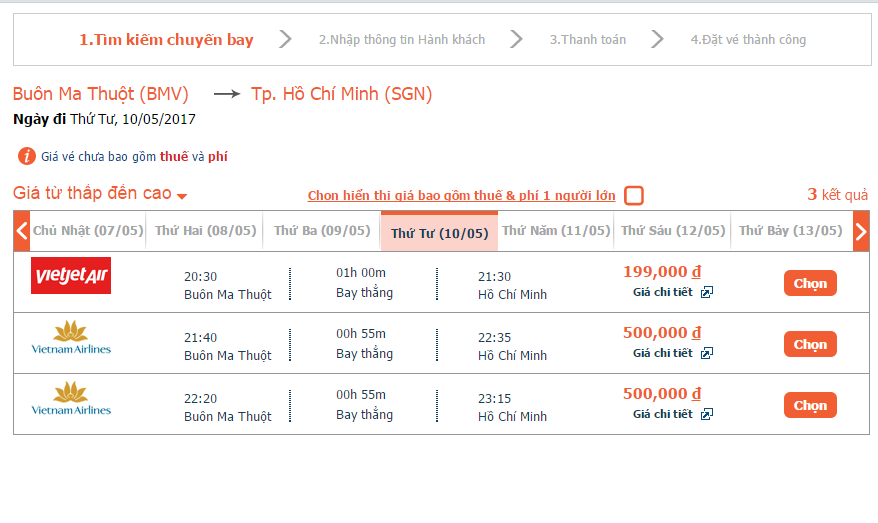Select the Thứ Tư (10/05) date tab
Image resolution: width=878 pixels, height=523 pixels.
[x=440, y=232]
